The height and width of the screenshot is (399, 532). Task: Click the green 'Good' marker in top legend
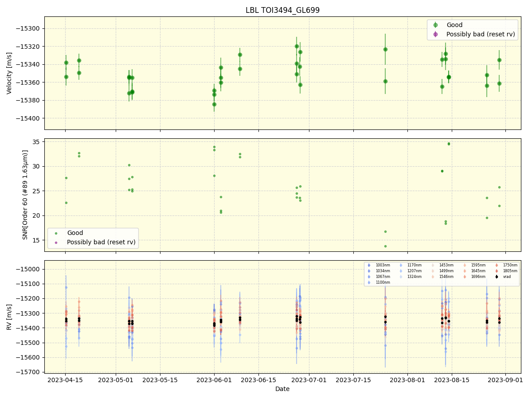(435, 25)
